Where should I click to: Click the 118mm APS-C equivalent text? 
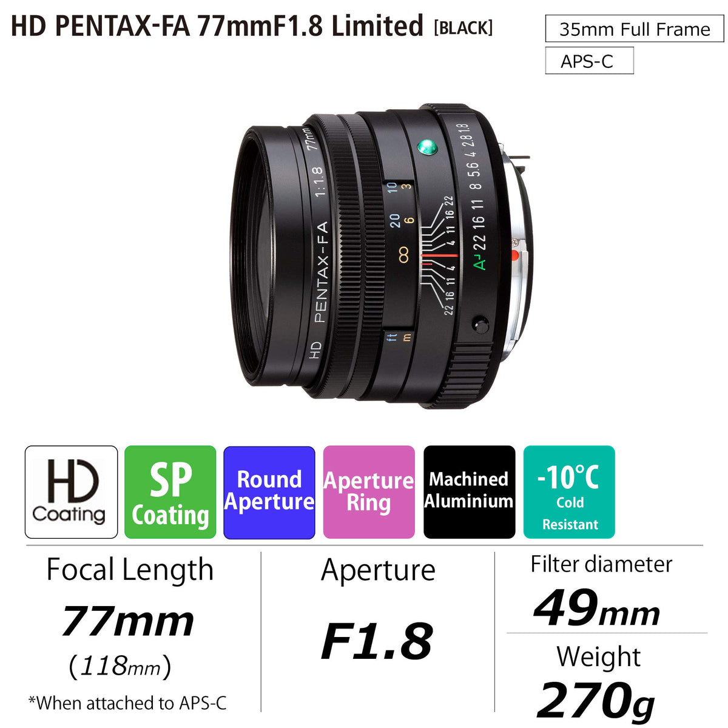click(120, 666)
